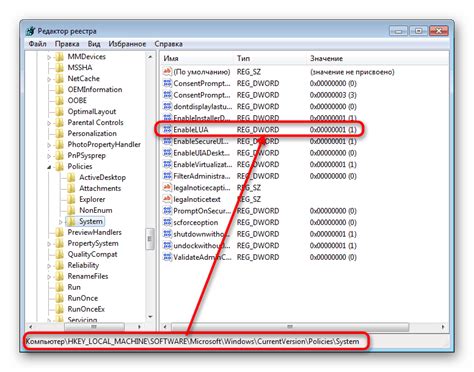The image size is (474, 372).
Task: Select the RunOnceEx key
Action: click(x=86, y=309)
